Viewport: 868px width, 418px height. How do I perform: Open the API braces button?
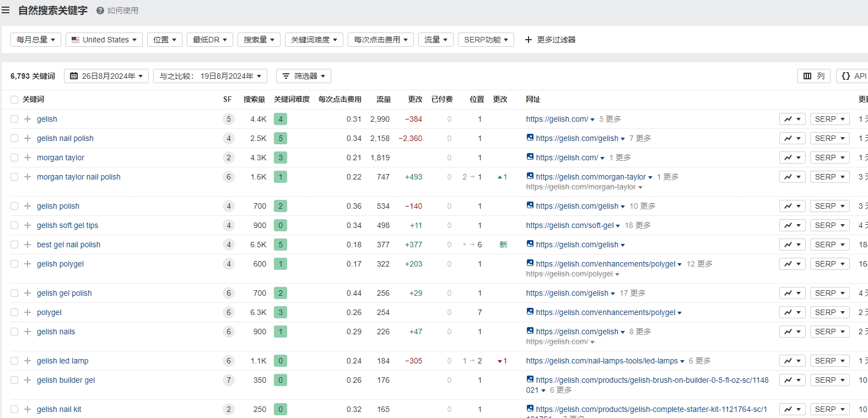click(853, 76)
